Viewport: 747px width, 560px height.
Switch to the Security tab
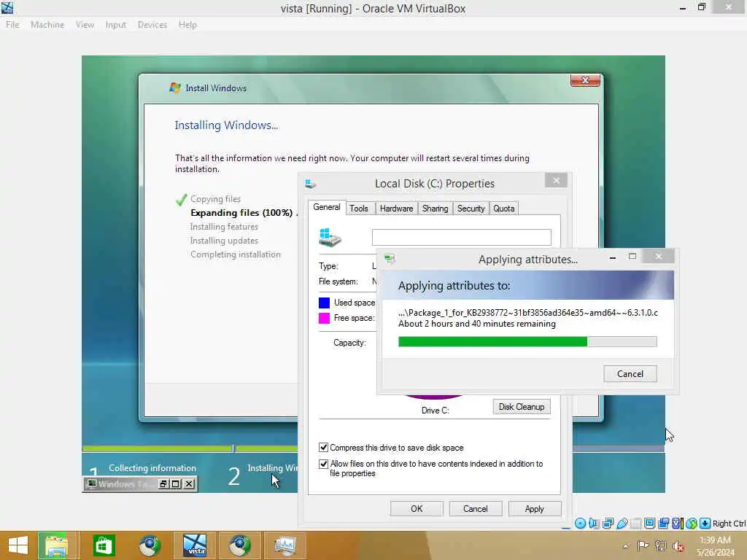tap(471, 209)
